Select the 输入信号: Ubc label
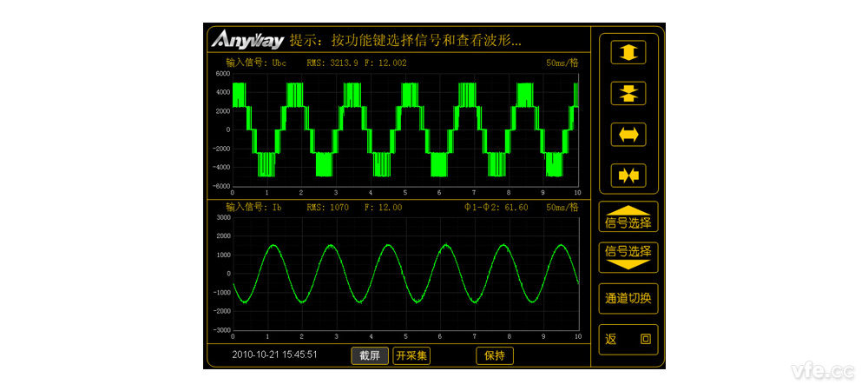This screenshot has height=391, width=868. click(256, 63)
